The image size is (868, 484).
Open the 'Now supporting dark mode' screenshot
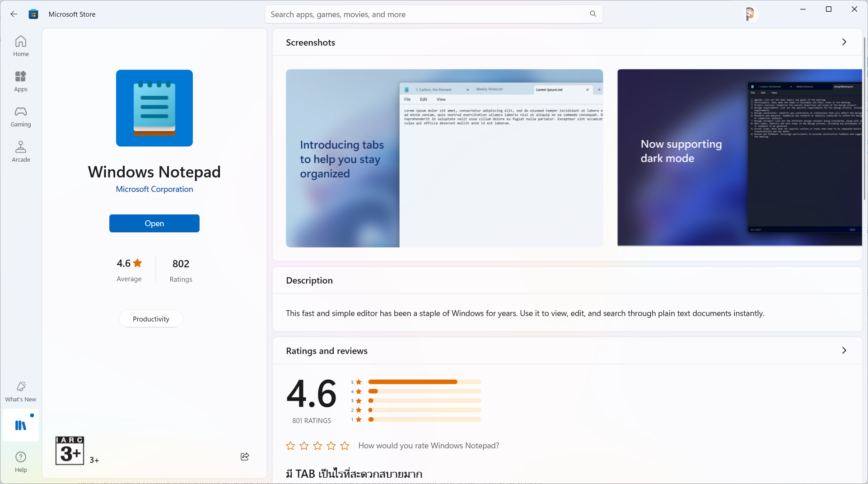(x=740, y=158)
